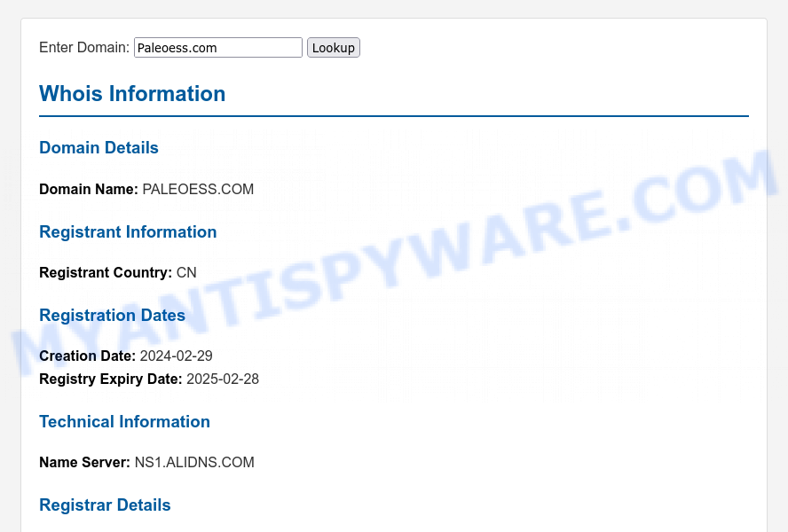Click the creation date 2024-02-29
Screen dimensions: 788x532
176,356
